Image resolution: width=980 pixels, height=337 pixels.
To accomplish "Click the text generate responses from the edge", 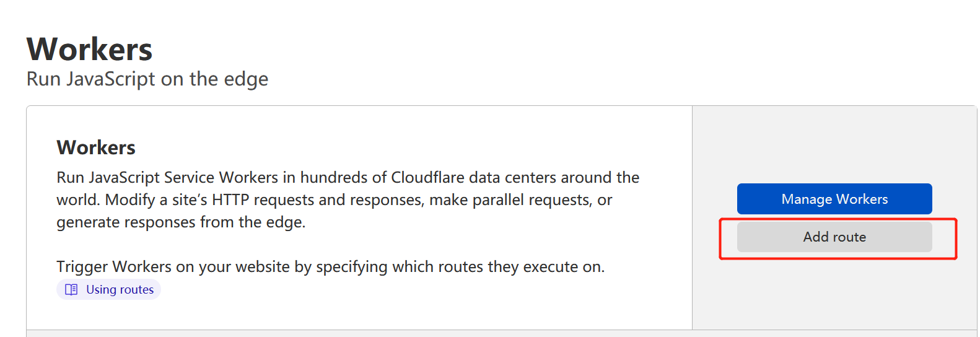I will (x=181, y=222).
